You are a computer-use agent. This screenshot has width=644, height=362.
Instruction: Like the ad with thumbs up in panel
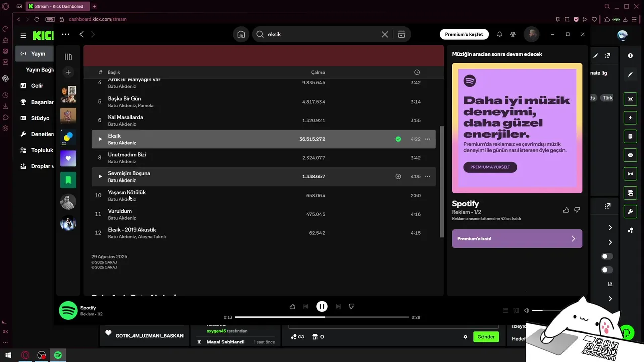tap(566, 210)
